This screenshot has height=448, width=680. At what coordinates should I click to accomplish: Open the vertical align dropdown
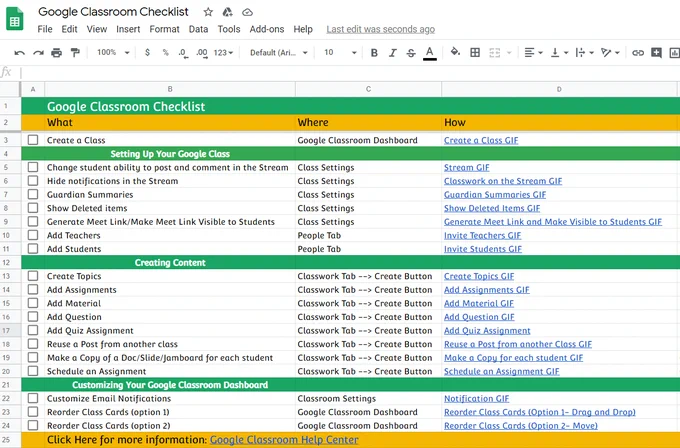point(559,53)
